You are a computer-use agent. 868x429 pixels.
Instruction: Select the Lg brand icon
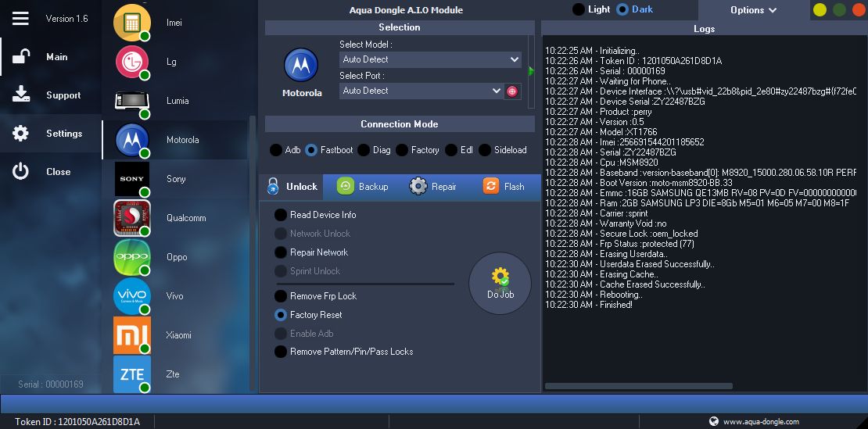click(131, 62)
